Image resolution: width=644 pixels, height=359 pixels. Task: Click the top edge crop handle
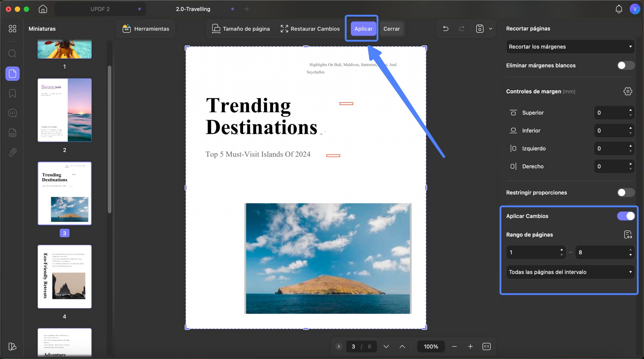[x=306, y=47]
